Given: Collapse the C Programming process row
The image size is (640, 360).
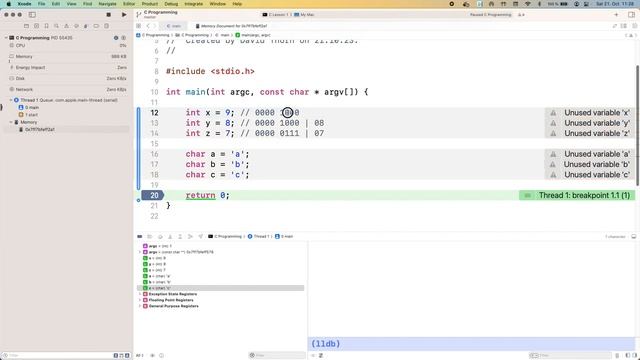Looking at the screenshot, I should point(6,38).
